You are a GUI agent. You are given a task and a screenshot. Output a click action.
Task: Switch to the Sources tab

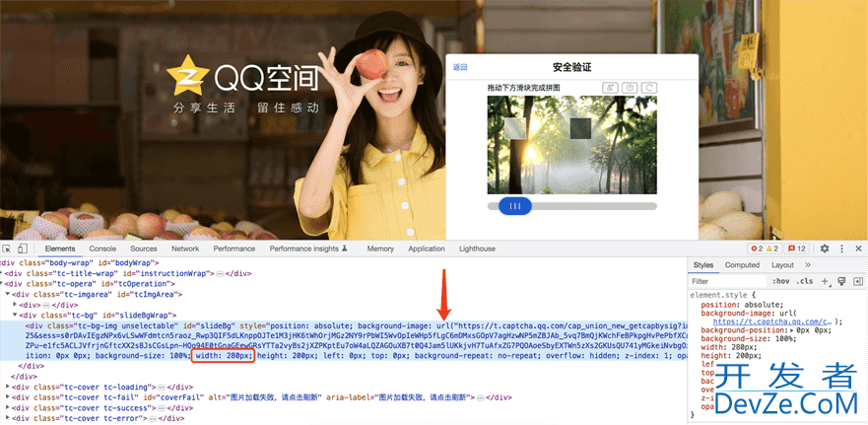tap(144, 248)
